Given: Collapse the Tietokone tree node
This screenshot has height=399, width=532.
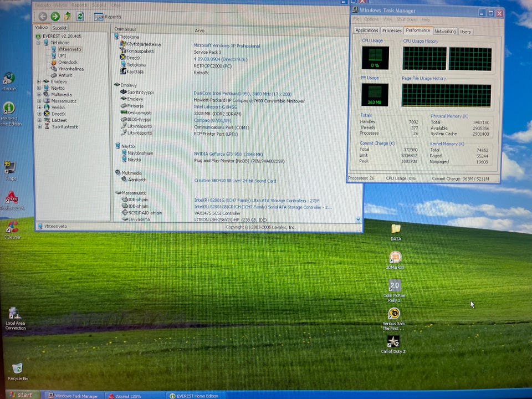Looking at the screenshot, I should (x=38, y=43).
